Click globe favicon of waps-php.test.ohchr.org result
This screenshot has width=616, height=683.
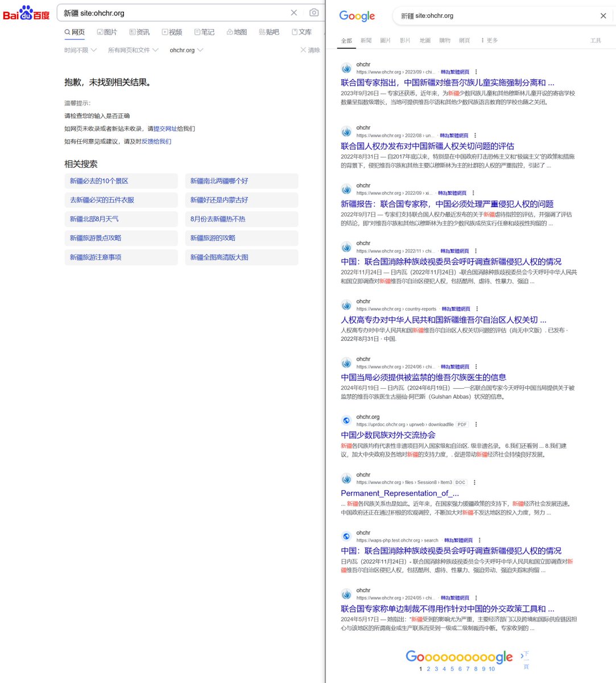pyautogui.click(x=346, y=536)
